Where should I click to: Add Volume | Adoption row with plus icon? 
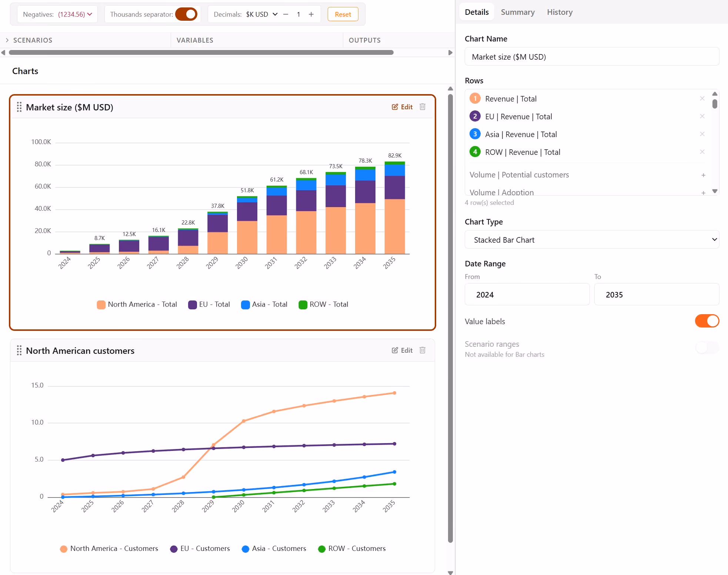(x=703, y=193)
